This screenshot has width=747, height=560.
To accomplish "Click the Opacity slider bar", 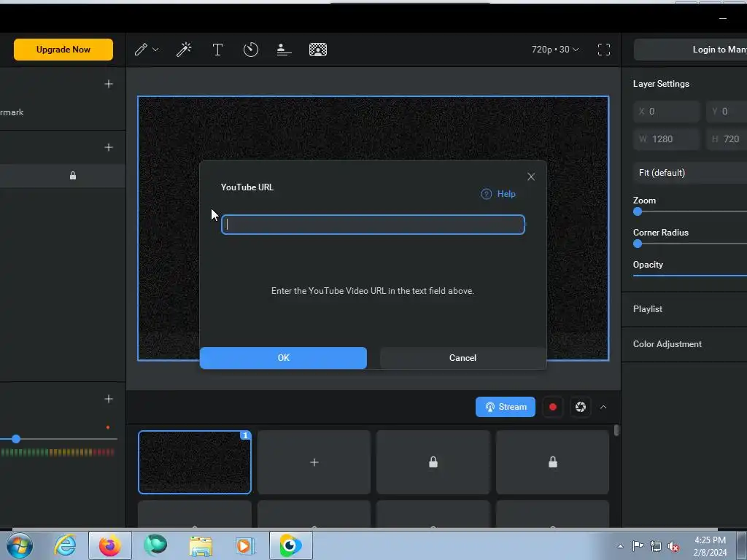I will coord(690,275).
